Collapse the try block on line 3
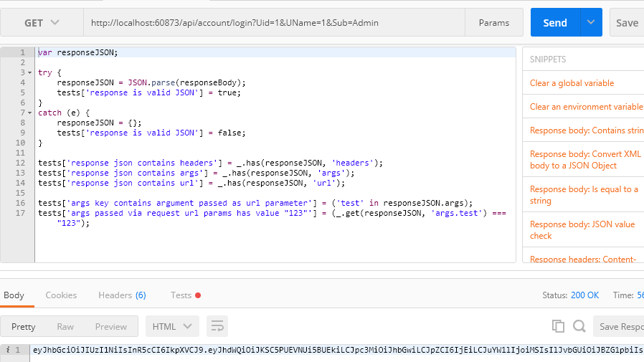This screenshot has height=362, width=644. tap(29, 72)
